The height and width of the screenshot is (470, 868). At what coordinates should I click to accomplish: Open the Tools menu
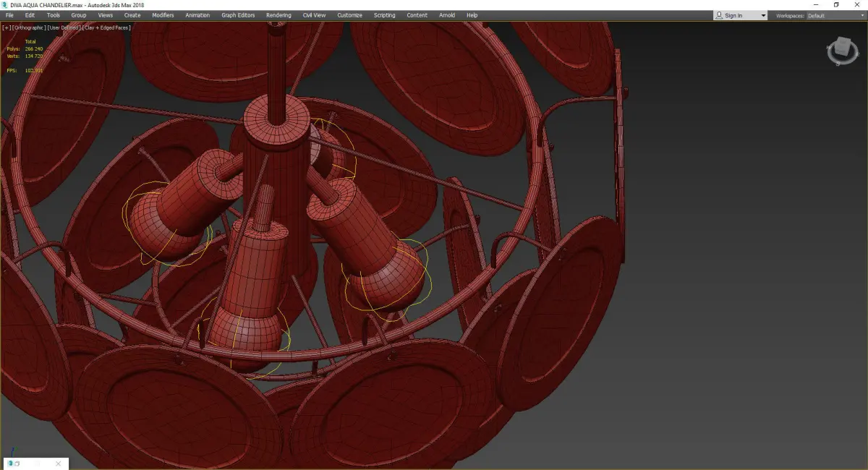tap(54, 15)
